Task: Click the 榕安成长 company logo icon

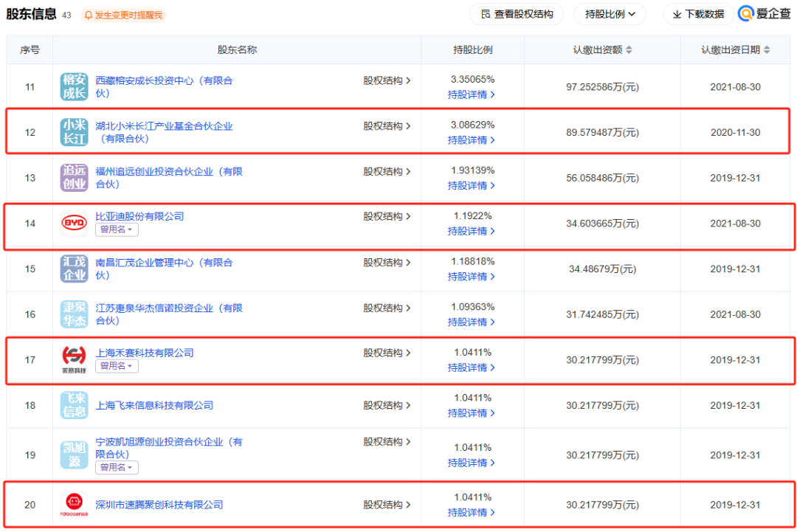Action: pos(75,86)
